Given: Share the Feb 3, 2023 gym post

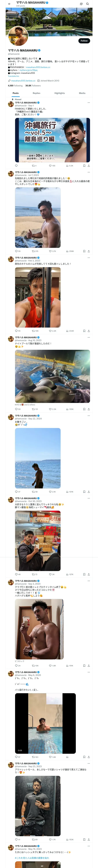Looking at the screenshot, I should tap(89, 331).
